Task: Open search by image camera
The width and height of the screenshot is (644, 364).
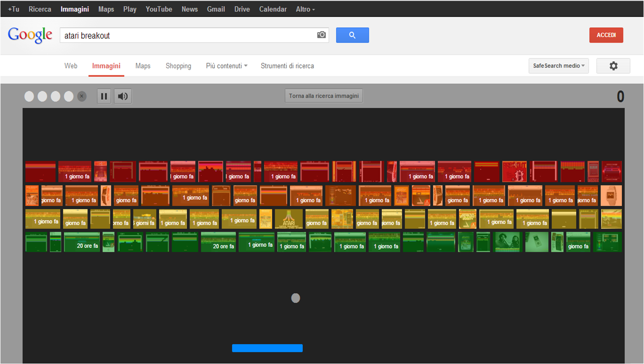Action: click(321, 35)
